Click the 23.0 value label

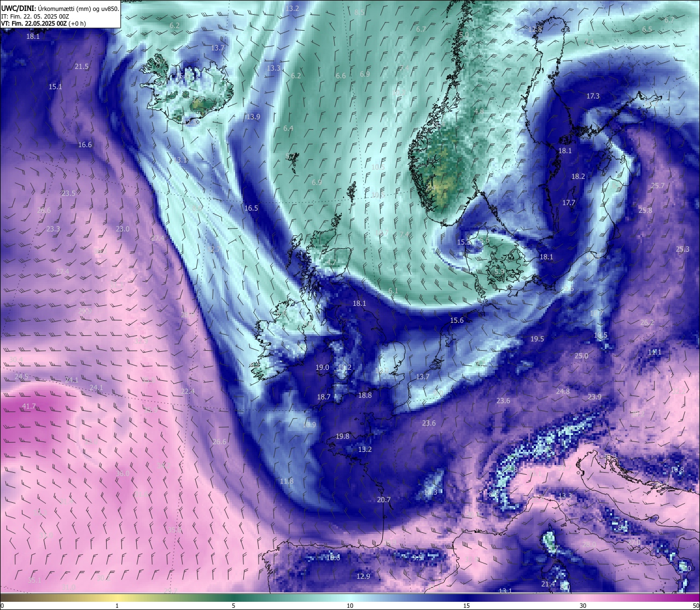click(122, 229)
